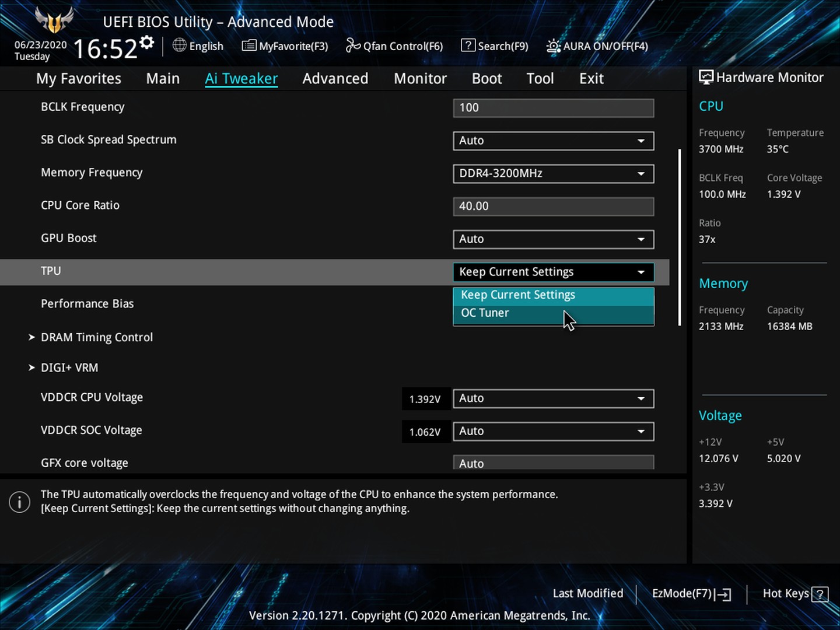This screenshot has height=630, width=840.
Task: Click the Last Modified button
Action: pyautogui.click(x=588, y=593)
